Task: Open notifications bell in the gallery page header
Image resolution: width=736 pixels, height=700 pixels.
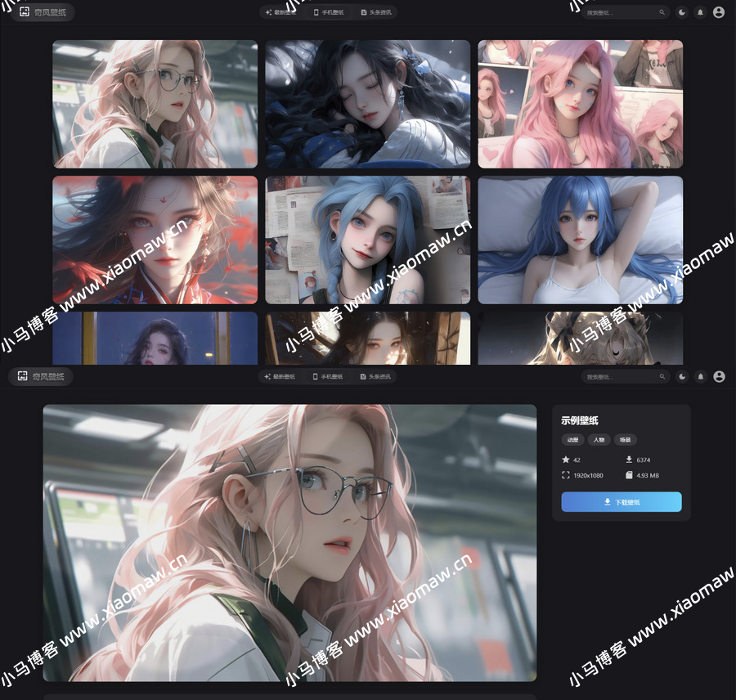Action: [700, 12]
